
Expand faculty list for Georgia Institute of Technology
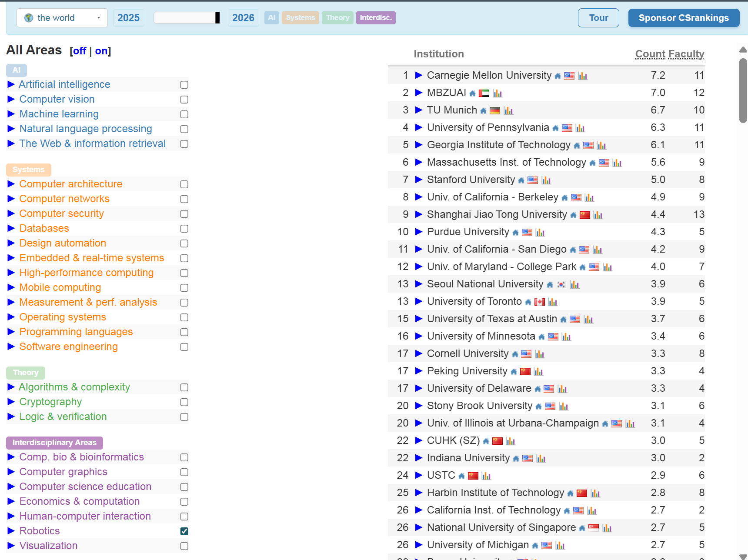tap(419, 145)
